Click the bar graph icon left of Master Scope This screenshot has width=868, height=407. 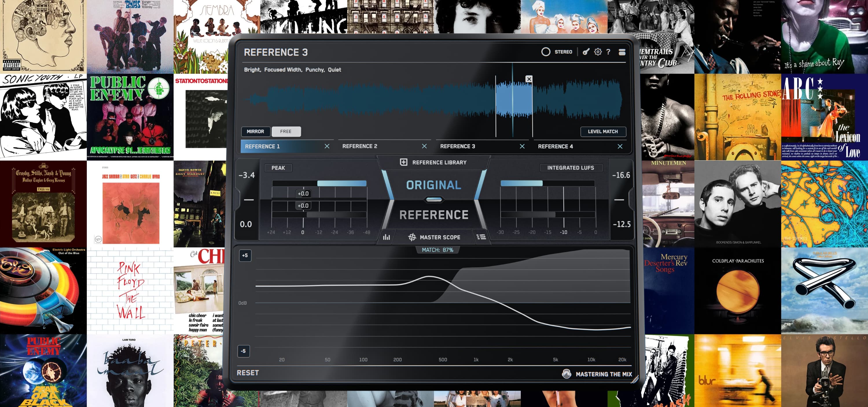(387, 237)
